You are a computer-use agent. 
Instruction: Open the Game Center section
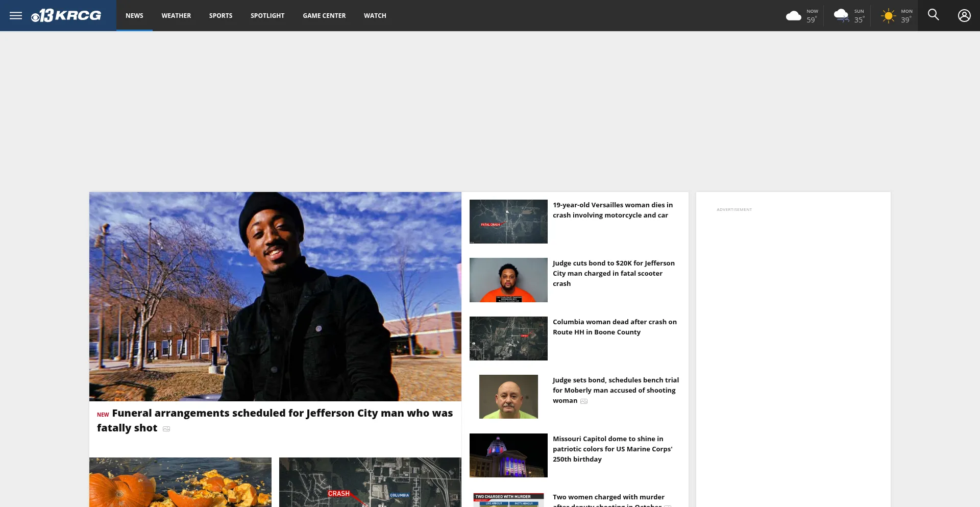(324, 16)
